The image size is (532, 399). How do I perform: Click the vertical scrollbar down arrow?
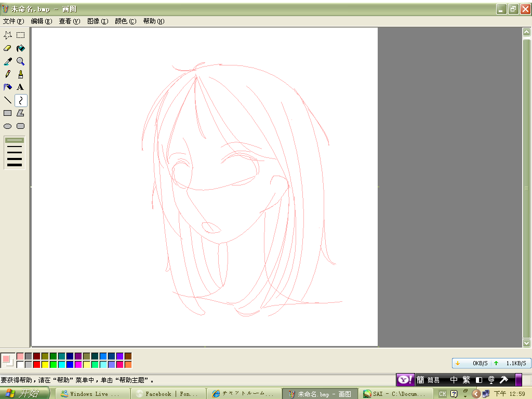pyautogui.click(x=526, y=343)
